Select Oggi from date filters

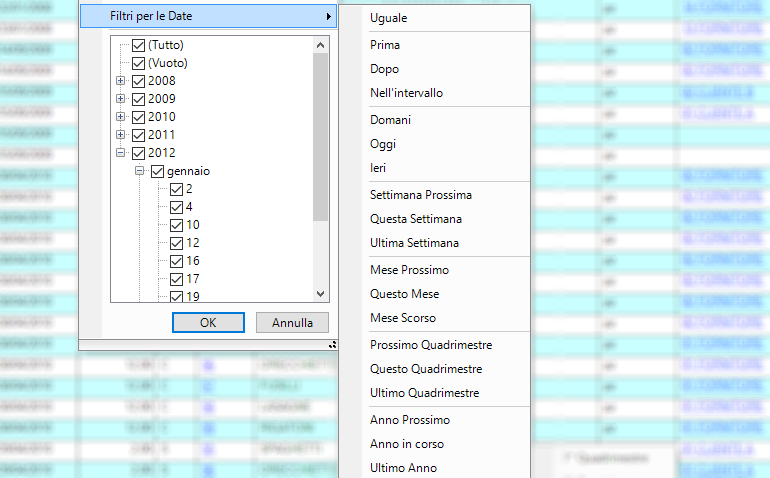[x=383, y=144]
